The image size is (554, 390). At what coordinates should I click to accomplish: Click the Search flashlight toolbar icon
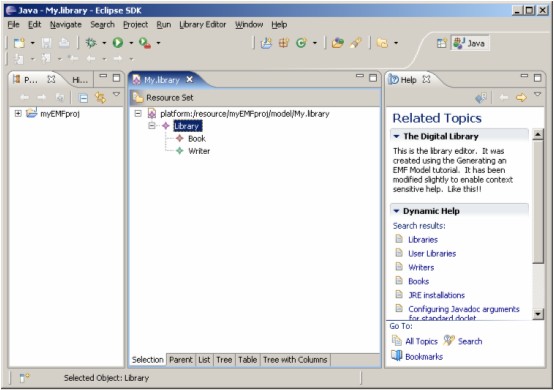pos(356,43)
